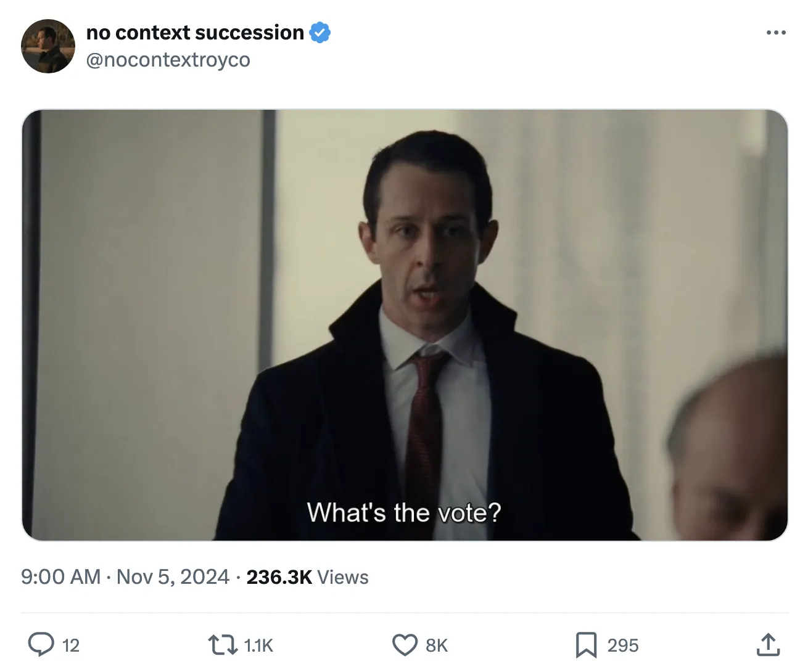Click the reply count of 12
808x672 pixels.
[71, 645]
